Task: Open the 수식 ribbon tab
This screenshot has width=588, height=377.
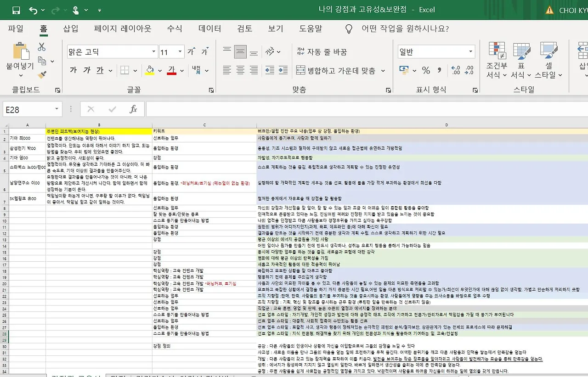Action: (175, 28)
